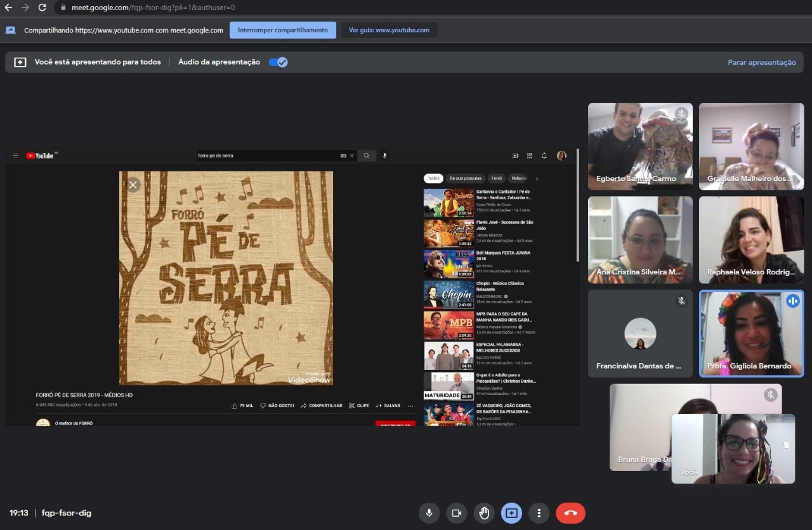Image resolution: width=812 pixels, height=530 pixels.
Task: Close the video overlay with round X button
Action: tap(133, 185)
